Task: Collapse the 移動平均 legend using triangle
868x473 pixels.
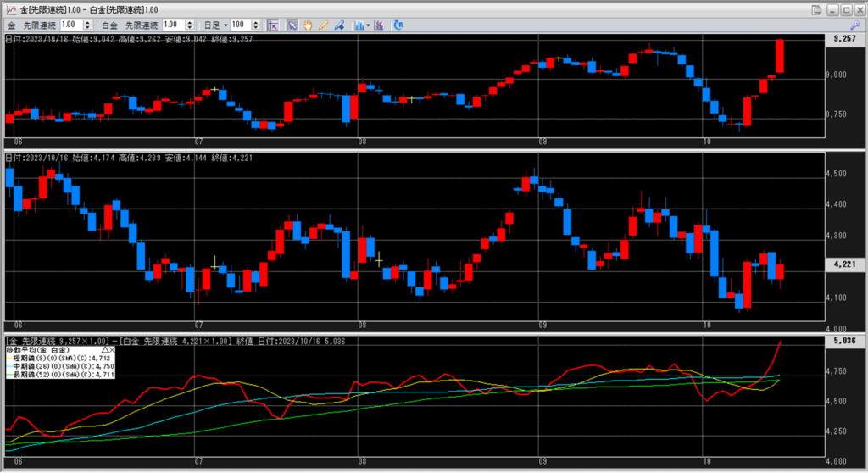Action: [x=104, y=349]
